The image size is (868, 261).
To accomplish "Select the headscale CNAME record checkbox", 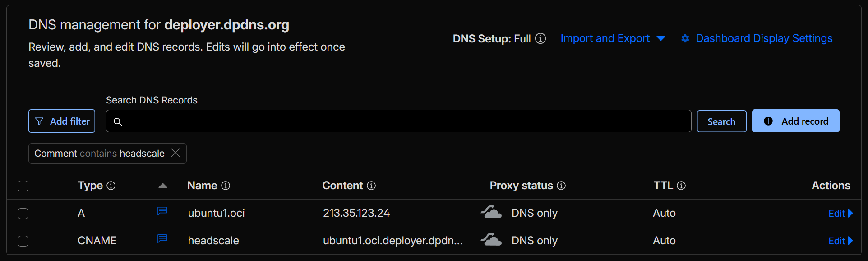I will (23, 241).
